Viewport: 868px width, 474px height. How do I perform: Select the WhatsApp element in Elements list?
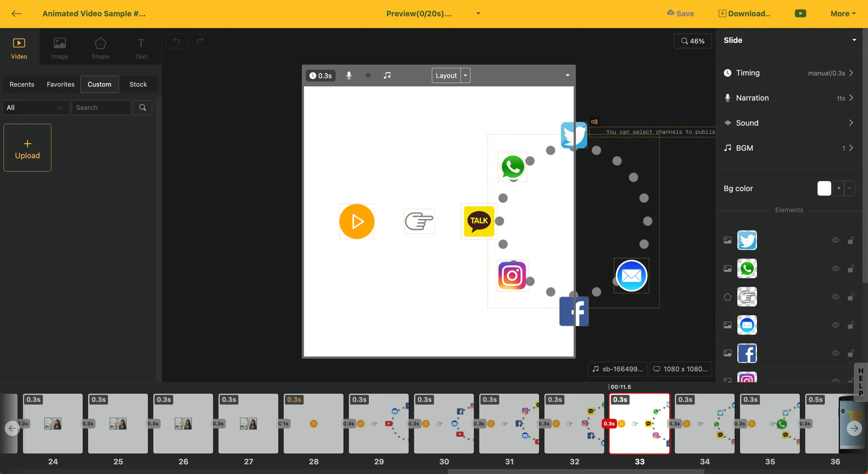(747, 268)
